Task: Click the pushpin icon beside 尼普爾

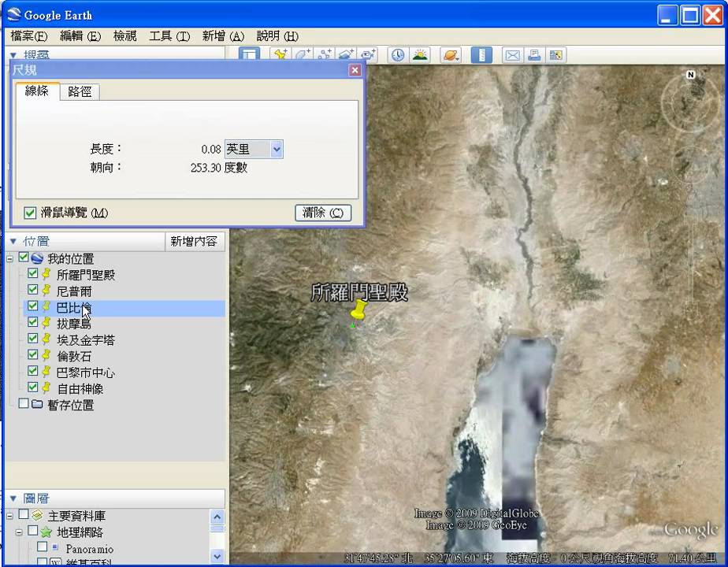Action: (x=46, y=291)
